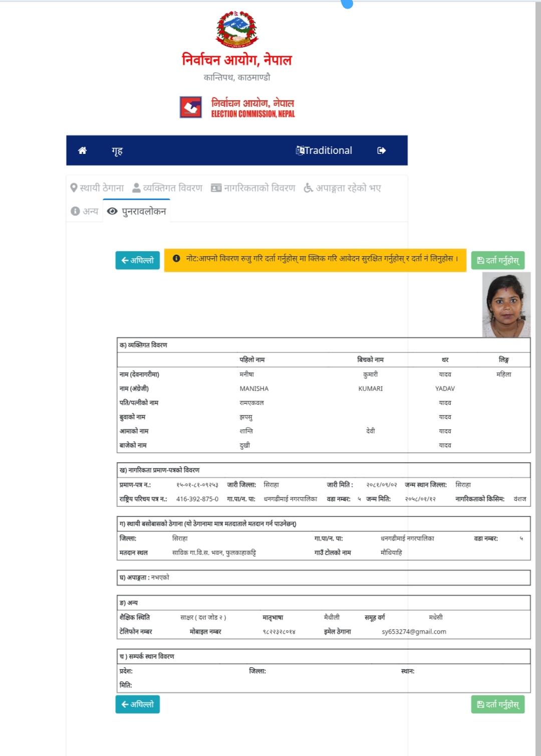
Task: Click the ID card icon on नागरिकताको विवरण
Action: [216, 188]
